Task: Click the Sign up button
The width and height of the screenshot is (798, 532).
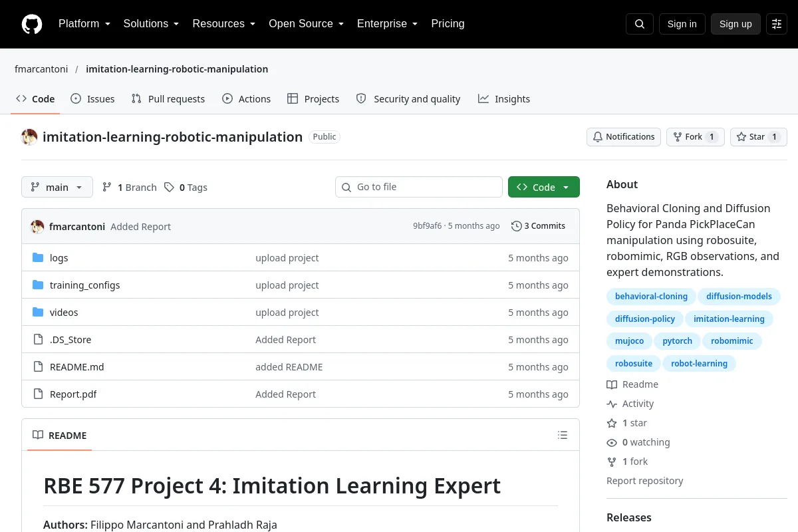Action: tap(735, 24)
